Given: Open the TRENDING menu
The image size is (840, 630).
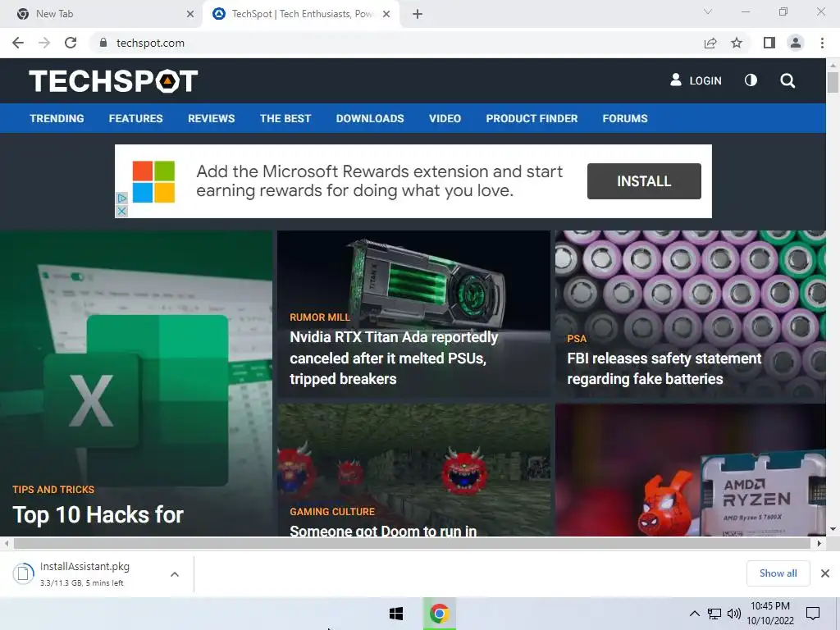Looking at the screenshot, I should (57, 118).
